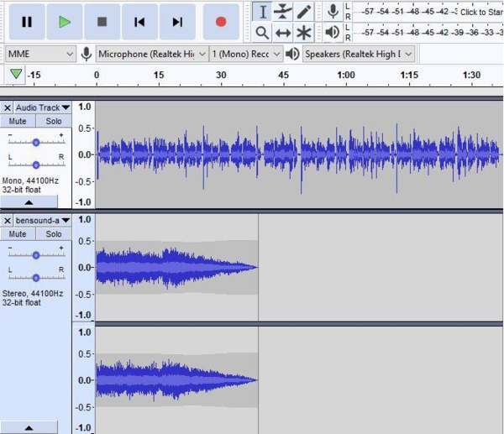Click the speaker icon in device toolbar
This screenshot has width=504, height=434.
click(x=292, y=54)
